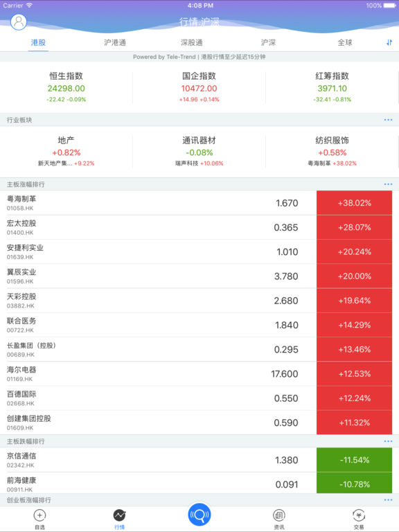
Task: Expand 主板涨幅排行 more dots
Action: (388, 184)
